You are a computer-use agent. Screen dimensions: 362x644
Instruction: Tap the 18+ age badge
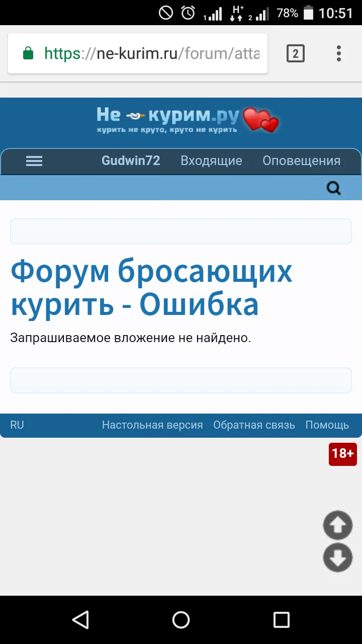point(343,454)
